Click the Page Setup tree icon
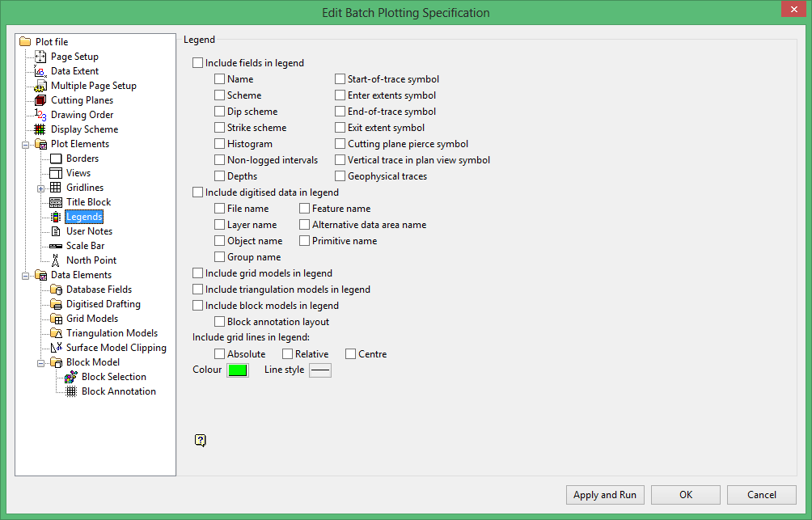 pyautogui.click(x=40, y=57)
